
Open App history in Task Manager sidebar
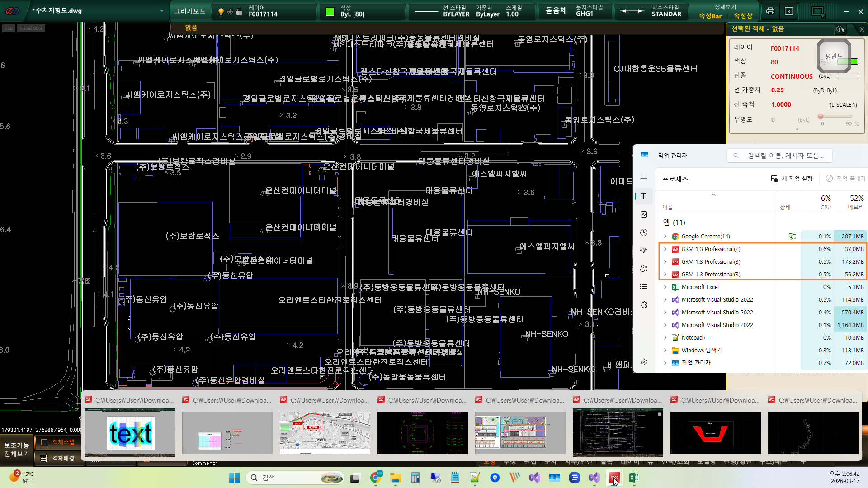pos(644,232)
